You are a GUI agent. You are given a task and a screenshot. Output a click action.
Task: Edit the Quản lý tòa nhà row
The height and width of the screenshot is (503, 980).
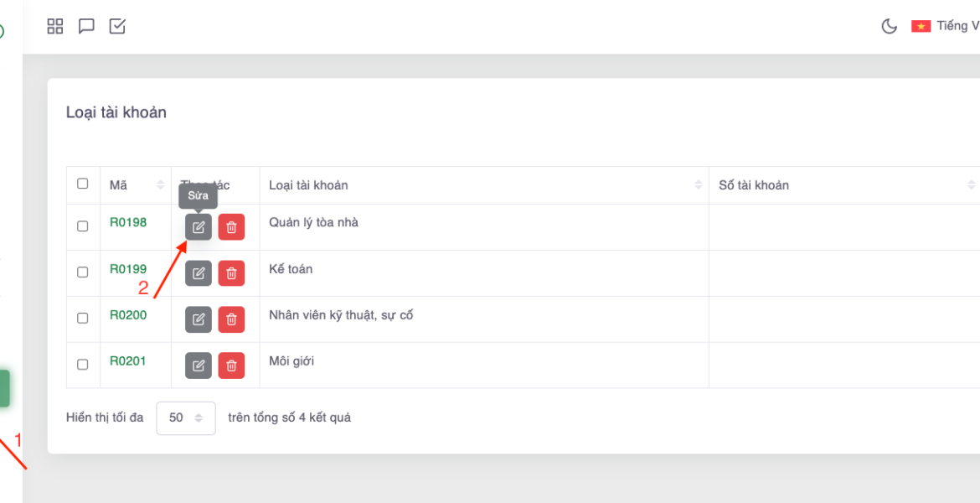point(199,227)
